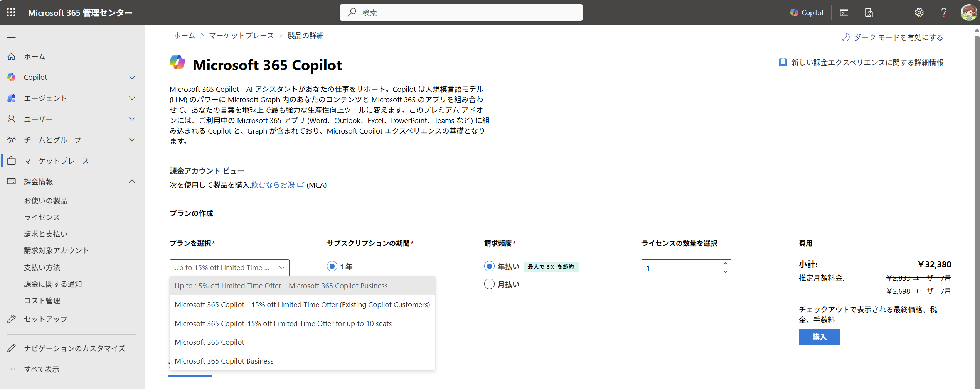This screenshot has height=389, width=980.
Task: Decrease license quantity with down arrow
Action: (725, 272)
